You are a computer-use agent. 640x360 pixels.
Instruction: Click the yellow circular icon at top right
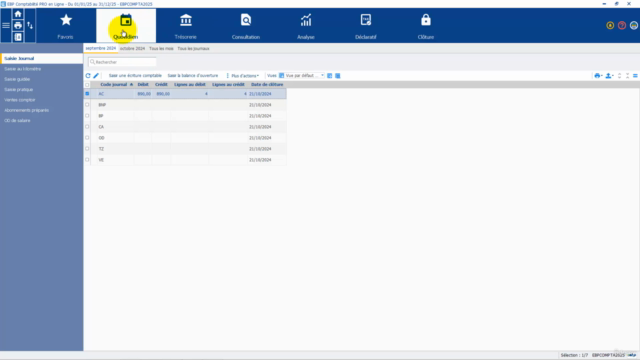pyautogui.click(x=610, y=25)
